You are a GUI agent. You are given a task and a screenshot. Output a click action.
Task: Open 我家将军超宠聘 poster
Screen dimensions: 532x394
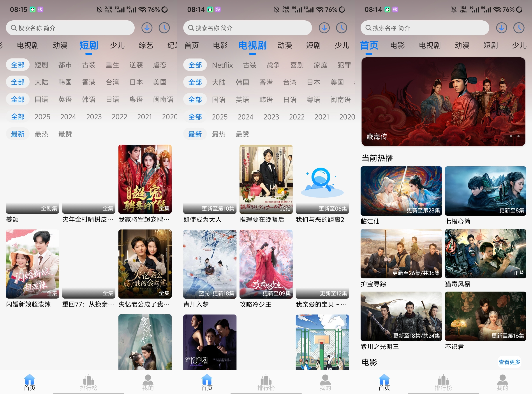(x=145, y=179)
